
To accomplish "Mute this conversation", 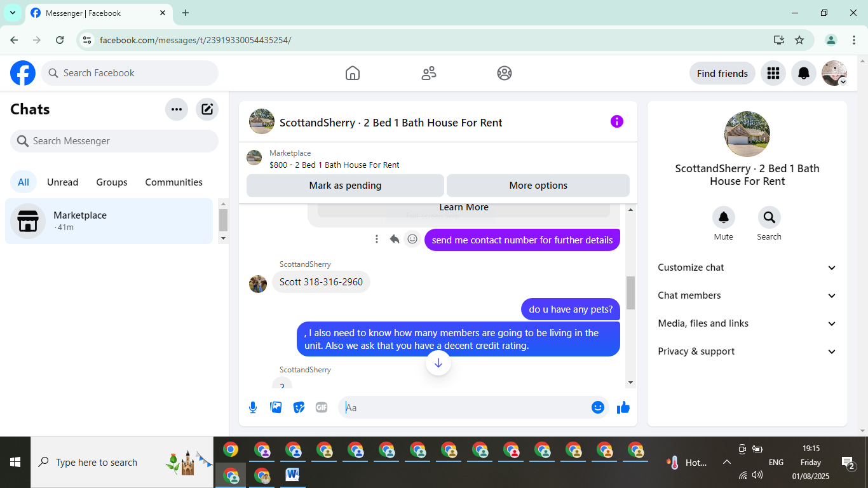I will click(x=724, y=217).
